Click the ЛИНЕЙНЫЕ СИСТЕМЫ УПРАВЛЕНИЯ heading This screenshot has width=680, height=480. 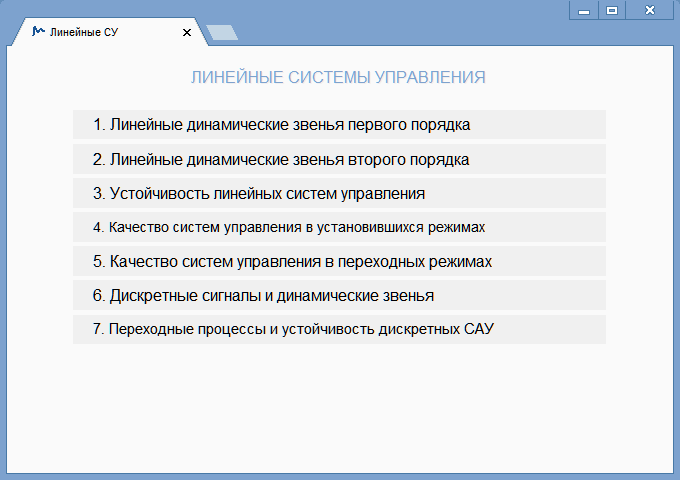coord(338,77)
